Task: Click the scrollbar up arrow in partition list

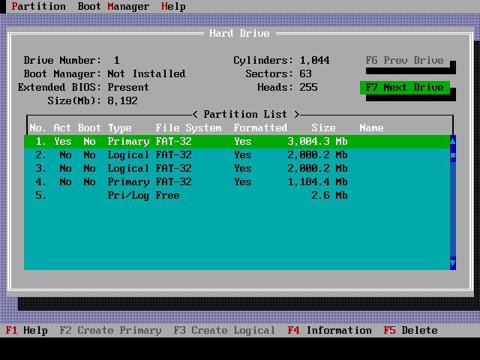Action: point(453,141)
